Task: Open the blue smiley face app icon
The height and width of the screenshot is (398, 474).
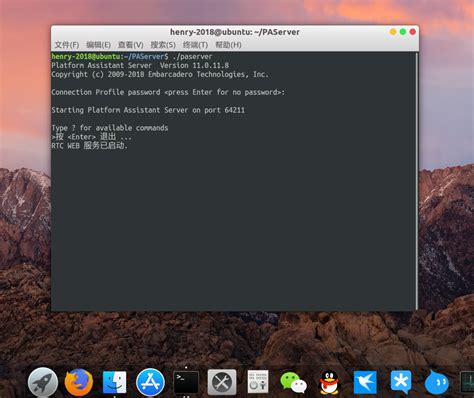Action: pos(437,382)
